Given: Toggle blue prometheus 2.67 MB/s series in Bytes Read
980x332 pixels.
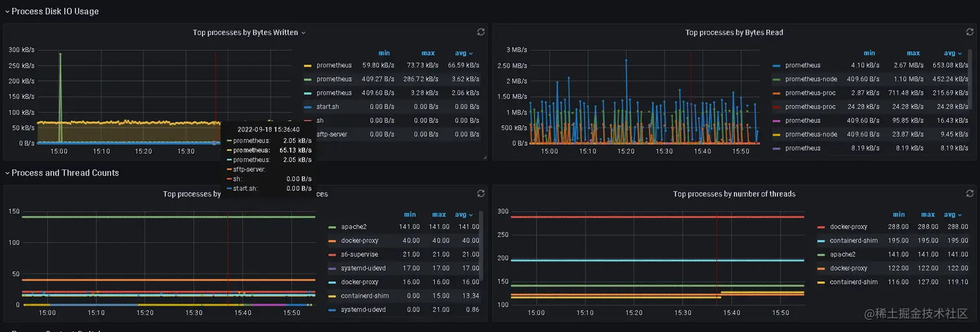Looking at the screenshot, I should 802,65.
